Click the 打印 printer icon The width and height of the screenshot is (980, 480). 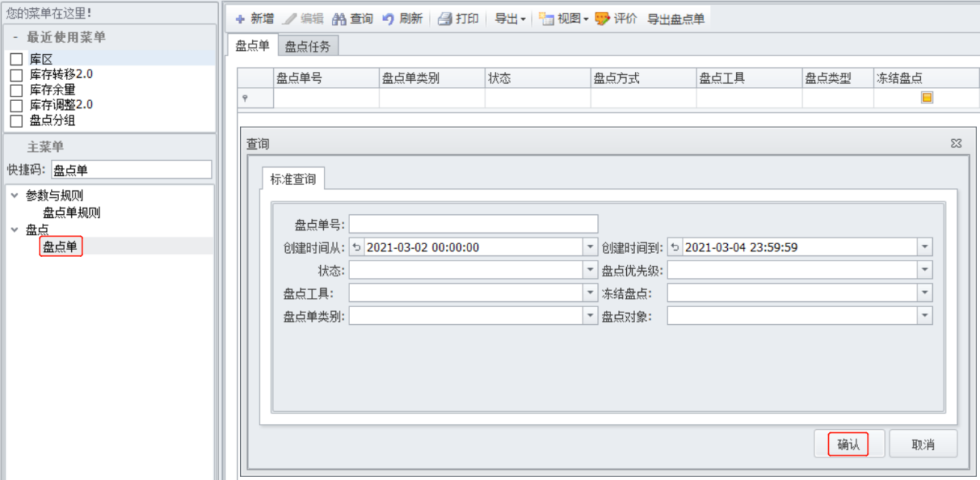[x=444, y=19]
